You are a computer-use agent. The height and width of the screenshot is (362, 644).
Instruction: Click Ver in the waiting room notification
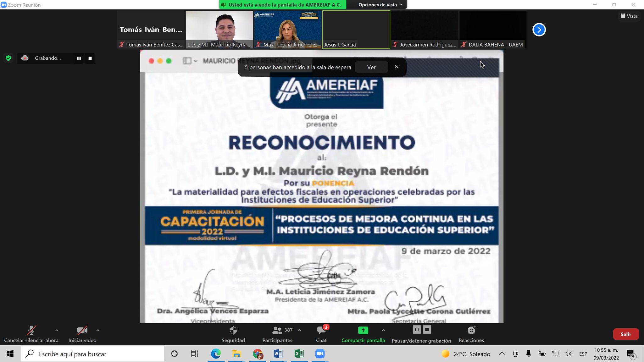pos(371,67)
